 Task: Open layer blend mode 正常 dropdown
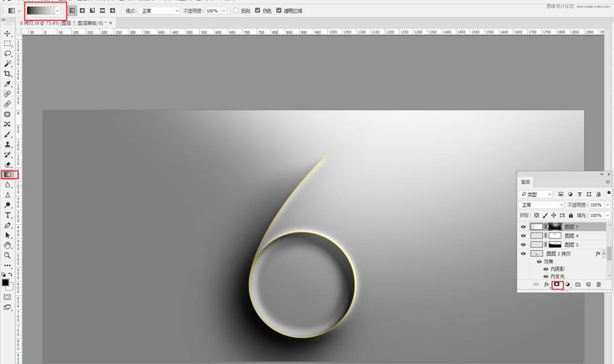(542, 204)
